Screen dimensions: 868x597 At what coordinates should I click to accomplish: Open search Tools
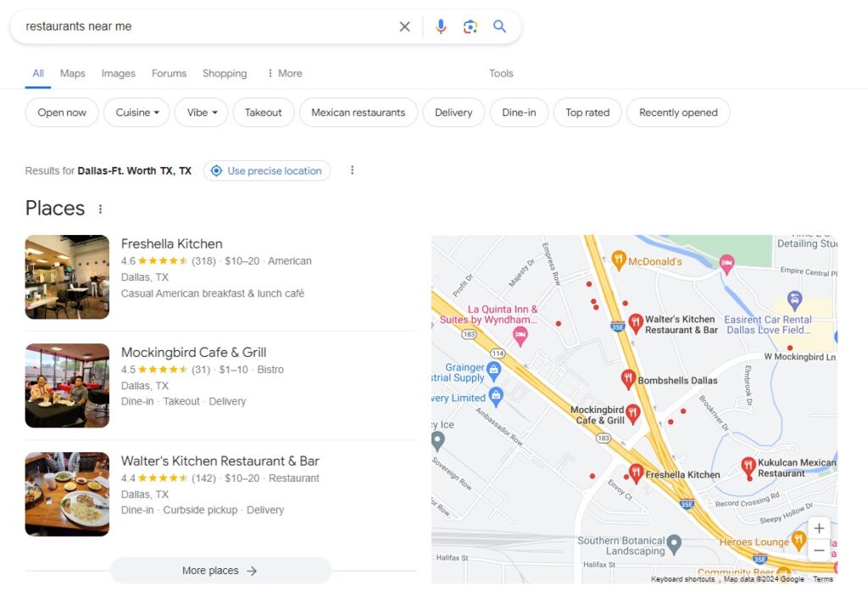pos(501,73)
